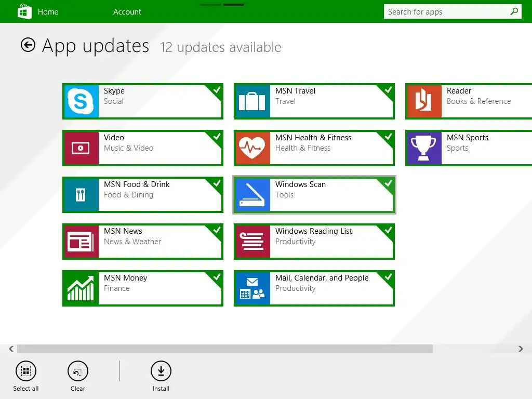Click the Windows Reading List title text

click(313, 231)
